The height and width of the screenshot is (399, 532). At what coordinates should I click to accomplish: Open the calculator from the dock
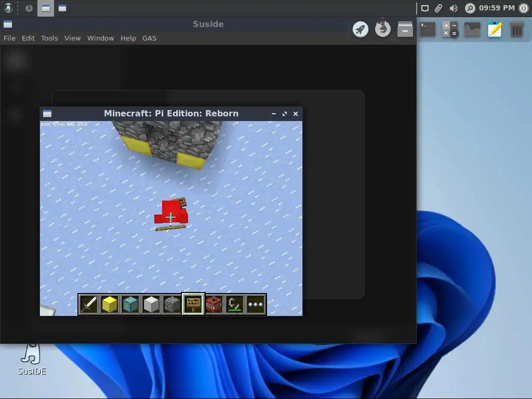point(450,30)
